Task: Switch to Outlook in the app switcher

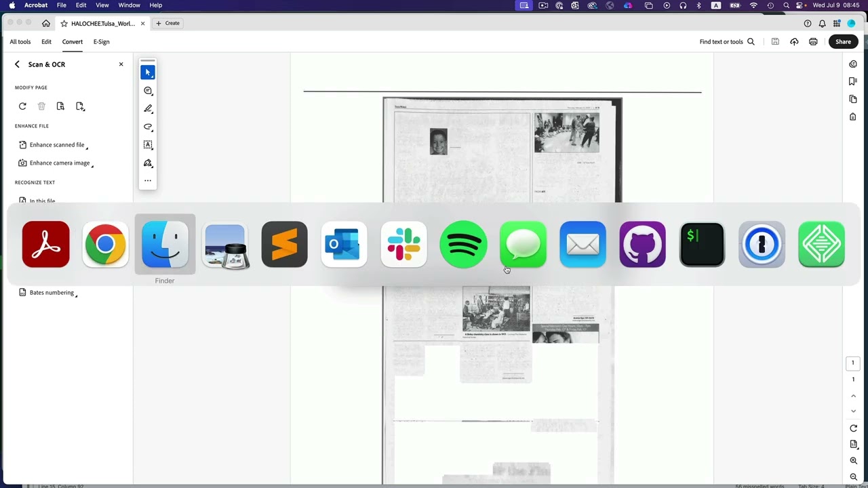Action: tap(344, 244)
